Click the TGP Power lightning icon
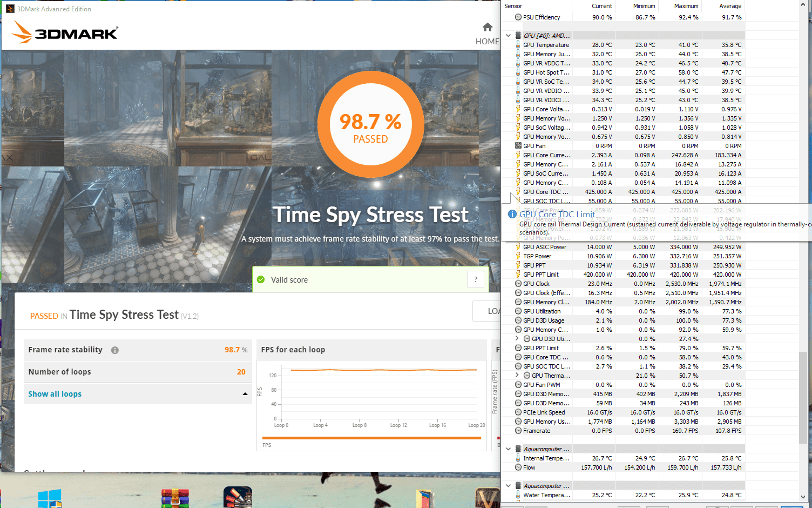812x508 pixels. coord(518,256)
